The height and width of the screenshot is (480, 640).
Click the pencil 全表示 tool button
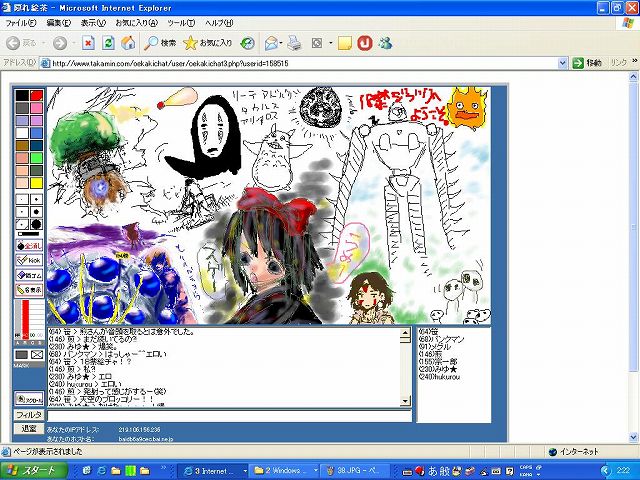(x=29, y=290)
